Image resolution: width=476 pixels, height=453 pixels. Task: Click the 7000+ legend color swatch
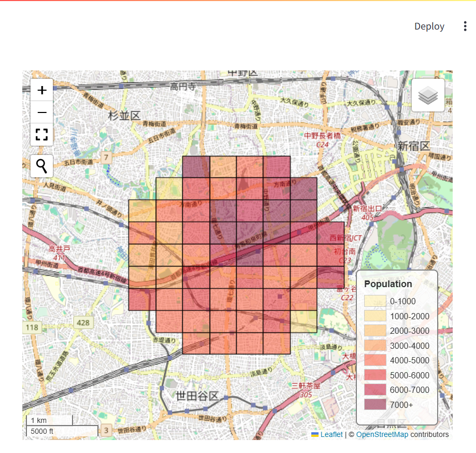click(375, 405)
